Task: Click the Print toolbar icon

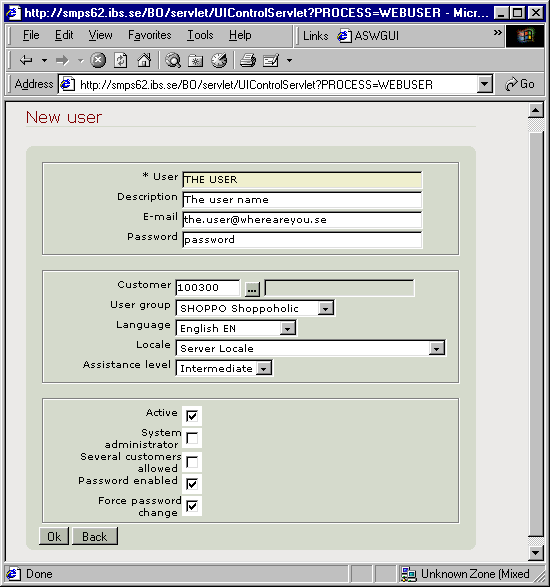Action: point(248,60)
